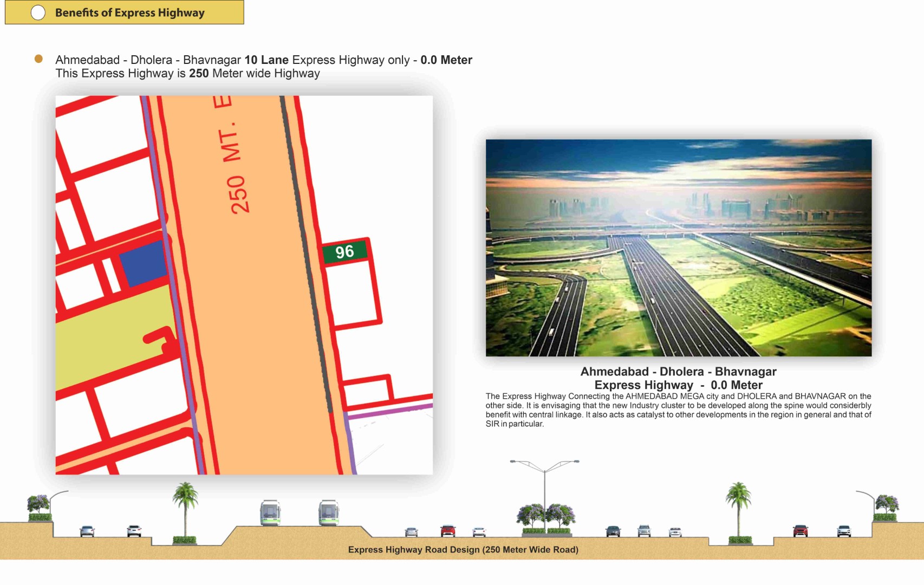Screen dimensions: 924x585
Task: Click the double-arm street lamp in the median
Action: pyautogui.click(x=544, y=487)
